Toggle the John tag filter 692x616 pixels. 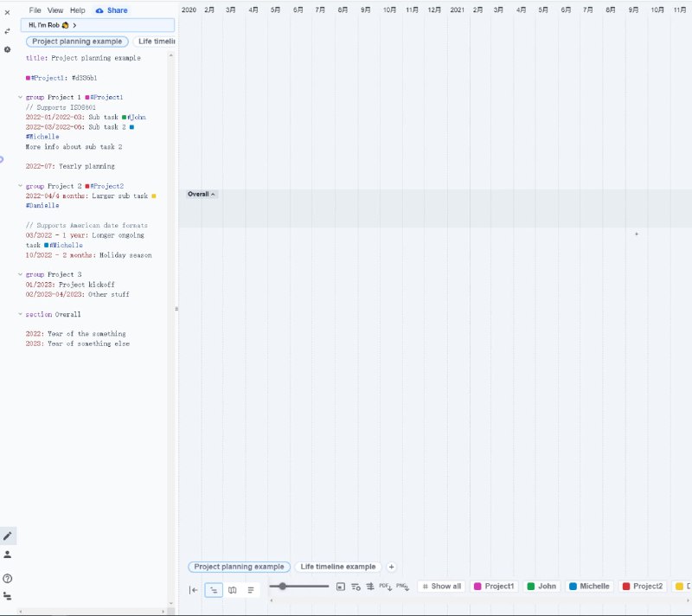tap(541, 587)
